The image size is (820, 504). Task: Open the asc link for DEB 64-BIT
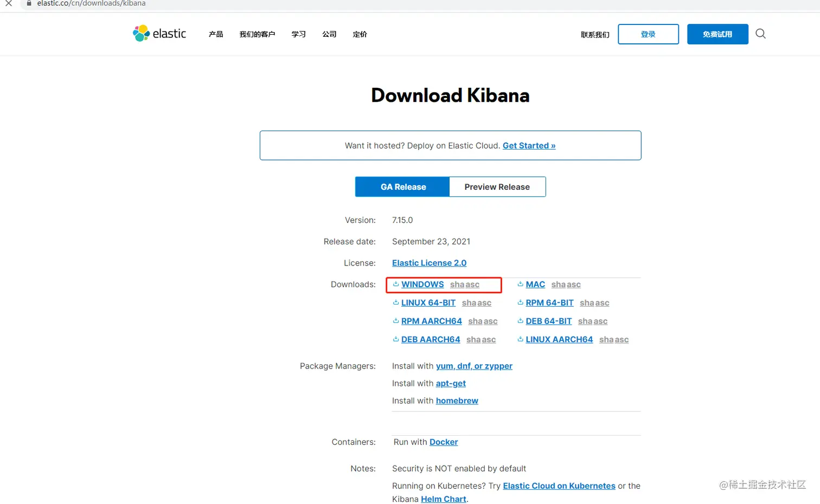pyautogui.click(x=600, y=321)
